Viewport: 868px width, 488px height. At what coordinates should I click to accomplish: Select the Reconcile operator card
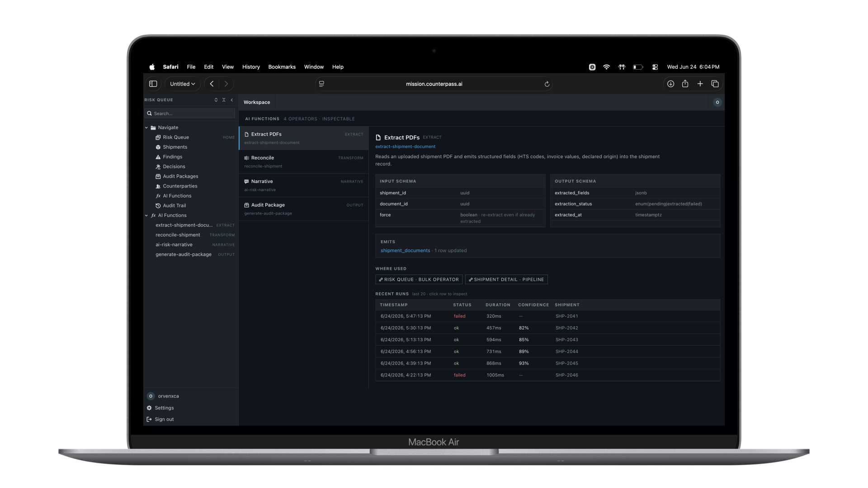coord(304,162)
